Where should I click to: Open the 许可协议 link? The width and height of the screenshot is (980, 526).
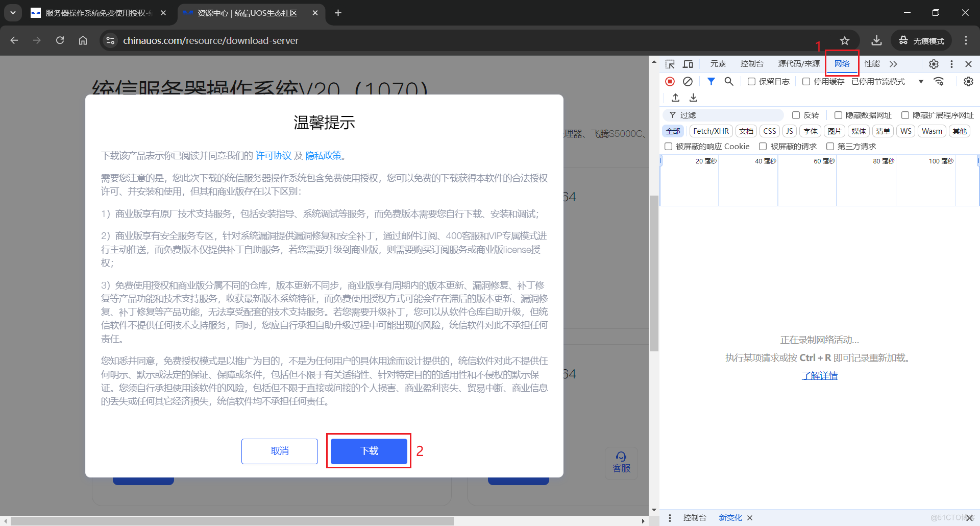(x=274, y=156)
